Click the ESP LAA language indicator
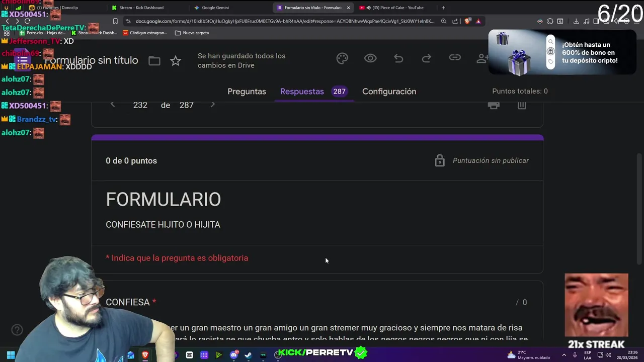The width and height of the screenshot is (644, 362). tap(588, 355)
